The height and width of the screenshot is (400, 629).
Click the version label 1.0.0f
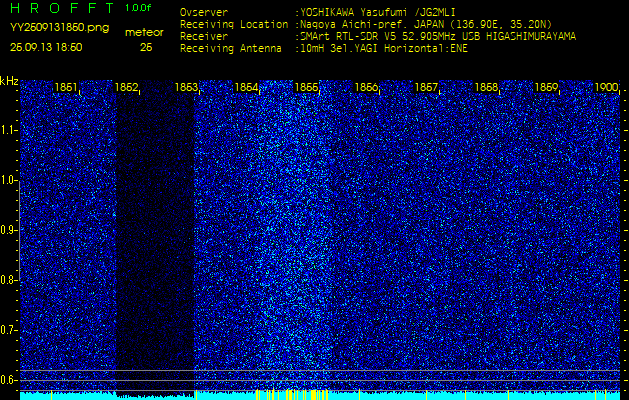138,8
